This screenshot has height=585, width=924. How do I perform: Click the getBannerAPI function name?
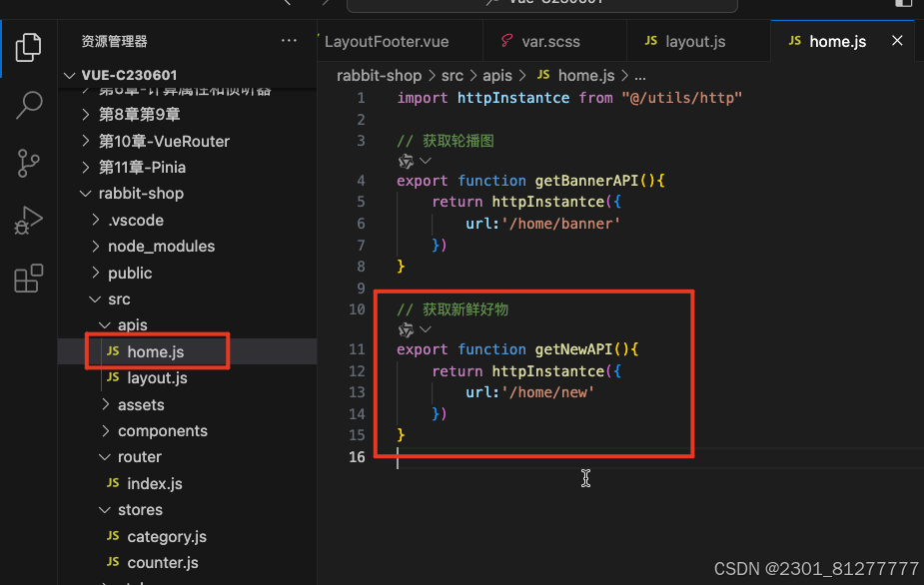coord(586,181)
